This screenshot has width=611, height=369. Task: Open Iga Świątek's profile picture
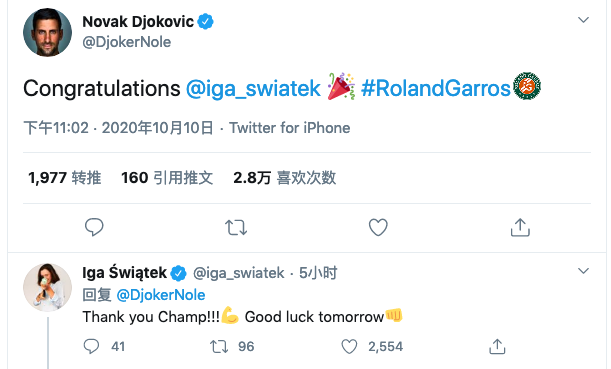pos(48,288)
